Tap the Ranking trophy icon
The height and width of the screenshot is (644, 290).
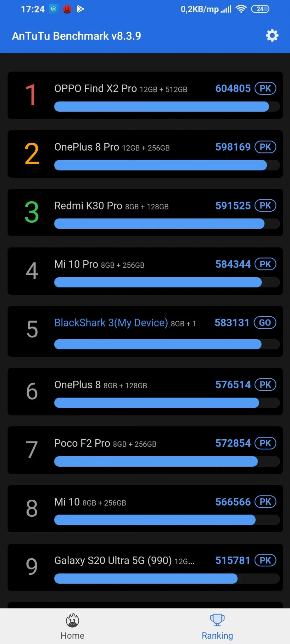pos(217,620)
